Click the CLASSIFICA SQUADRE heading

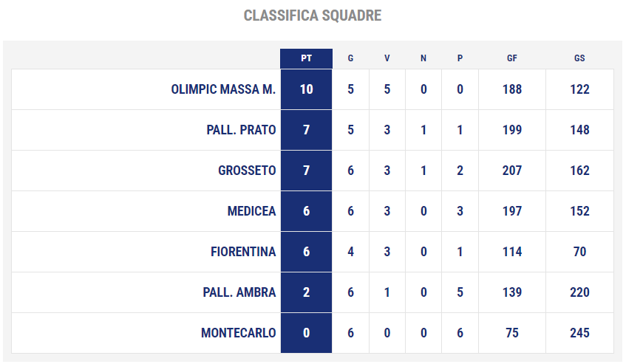tap(313, 16)
